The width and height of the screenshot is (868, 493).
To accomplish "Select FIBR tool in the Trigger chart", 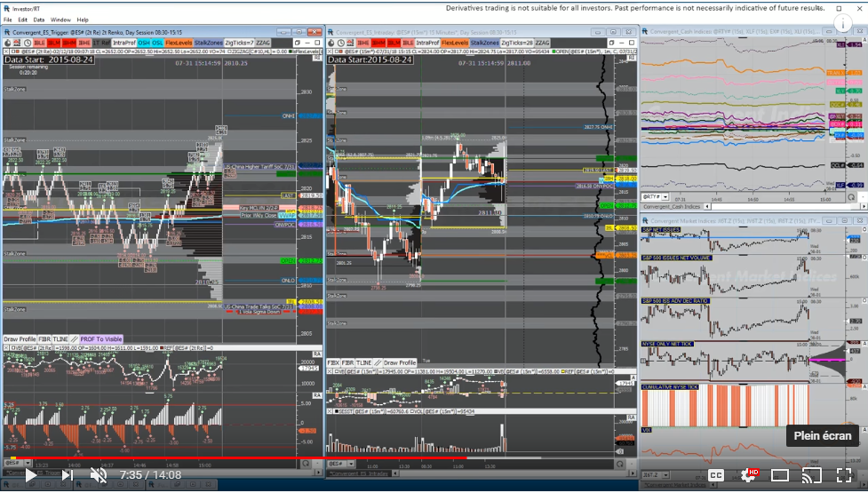I will [44, 338].
